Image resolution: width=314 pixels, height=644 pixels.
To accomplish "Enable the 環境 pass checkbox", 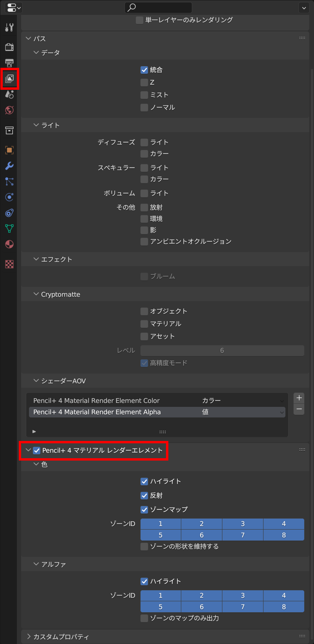I will tap(144, 219).
